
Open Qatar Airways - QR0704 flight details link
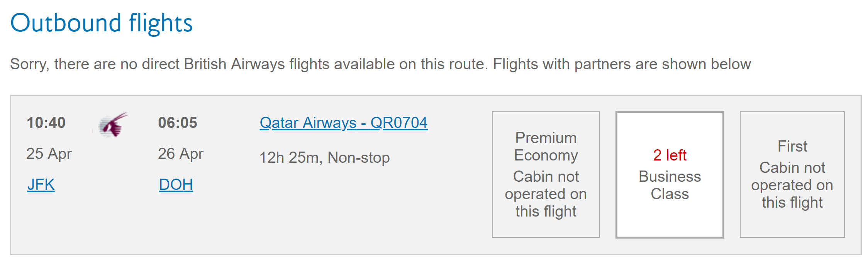coord(343,123)
